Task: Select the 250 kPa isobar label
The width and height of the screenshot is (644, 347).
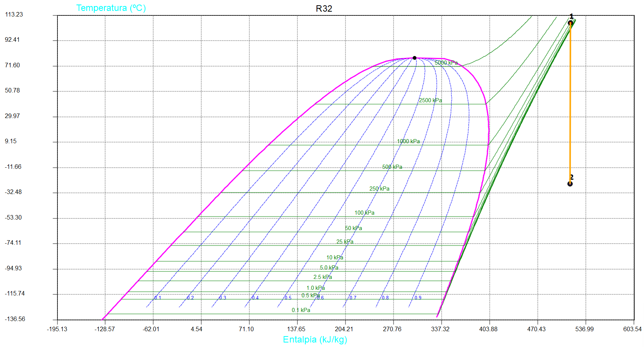Action: (x=379, y=189)
